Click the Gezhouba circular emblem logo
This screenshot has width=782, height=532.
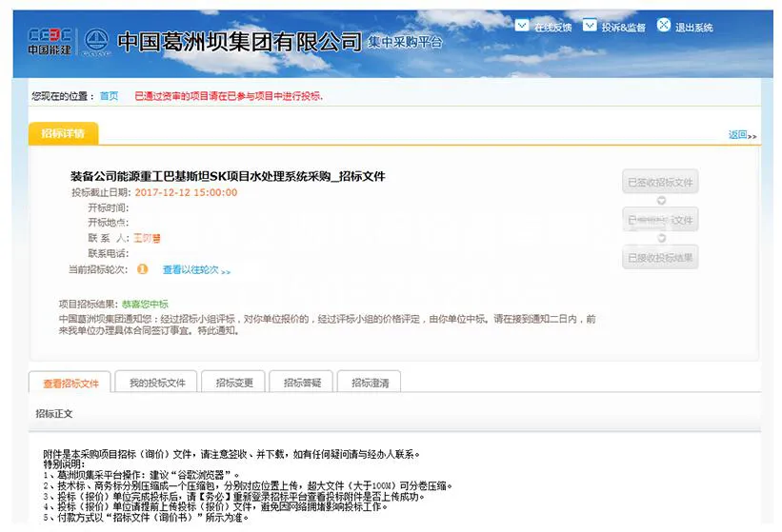coord(94,41)
